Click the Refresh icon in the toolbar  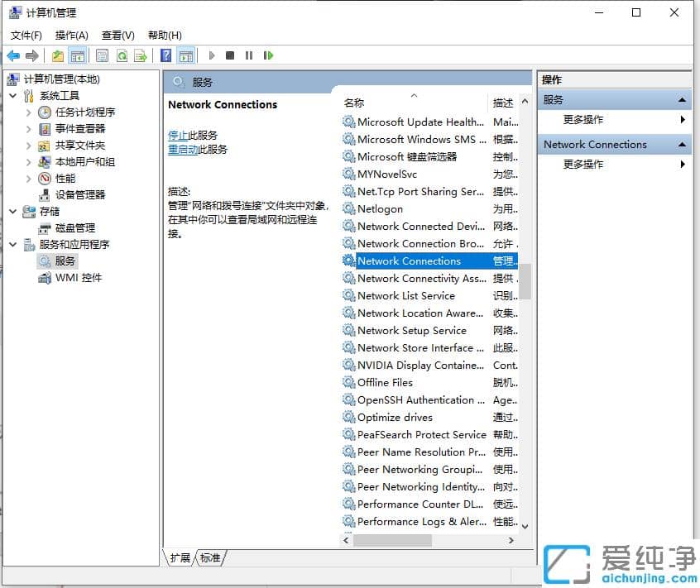pos(123,55)
